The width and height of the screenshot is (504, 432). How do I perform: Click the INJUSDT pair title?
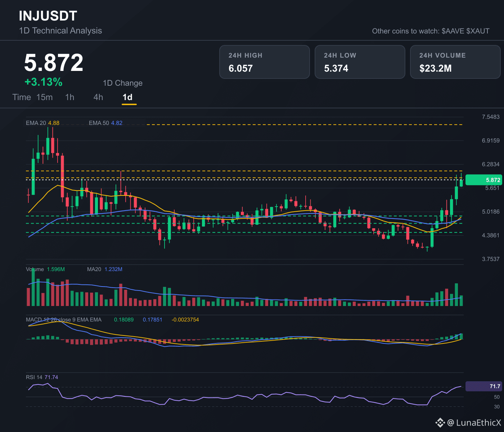tap(48, 16)
